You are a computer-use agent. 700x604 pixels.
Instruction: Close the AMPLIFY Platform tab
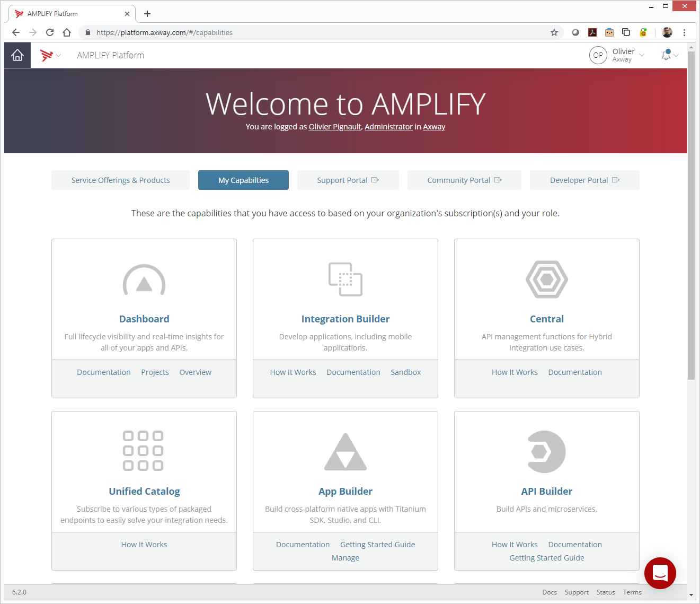click(x=127, y=14)
